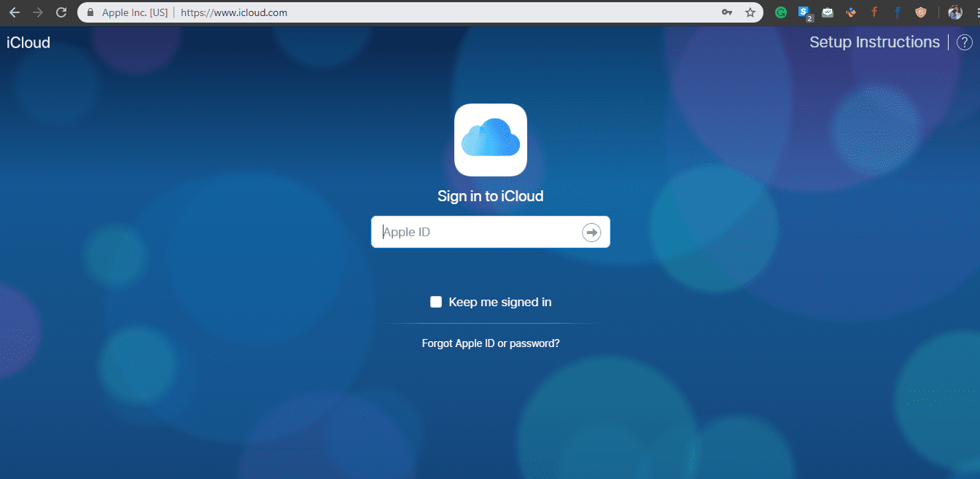980x479 pixels.
Task: Submit Apple ID with the arrow button
Action: [x=591, y=232]
